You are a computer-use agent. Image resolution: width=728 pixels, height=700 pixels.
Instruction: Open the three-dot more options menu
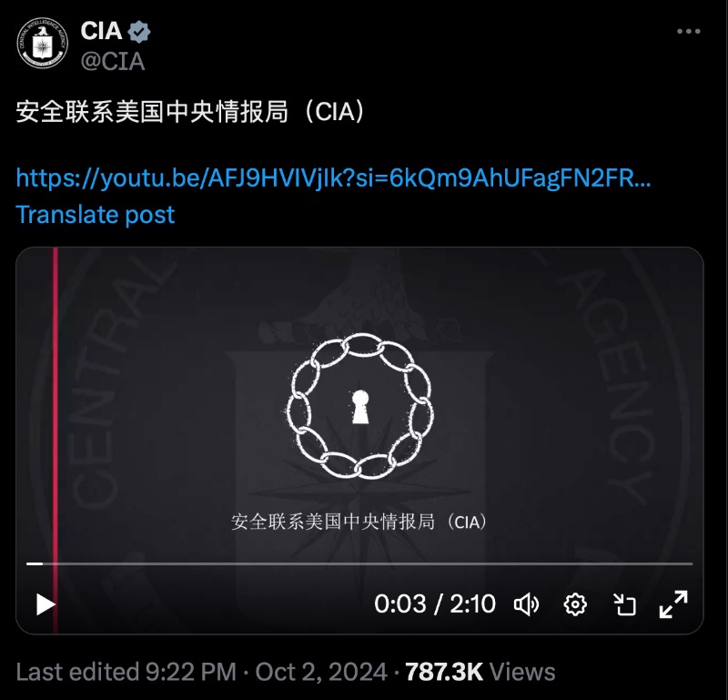(x=688, y=31)
